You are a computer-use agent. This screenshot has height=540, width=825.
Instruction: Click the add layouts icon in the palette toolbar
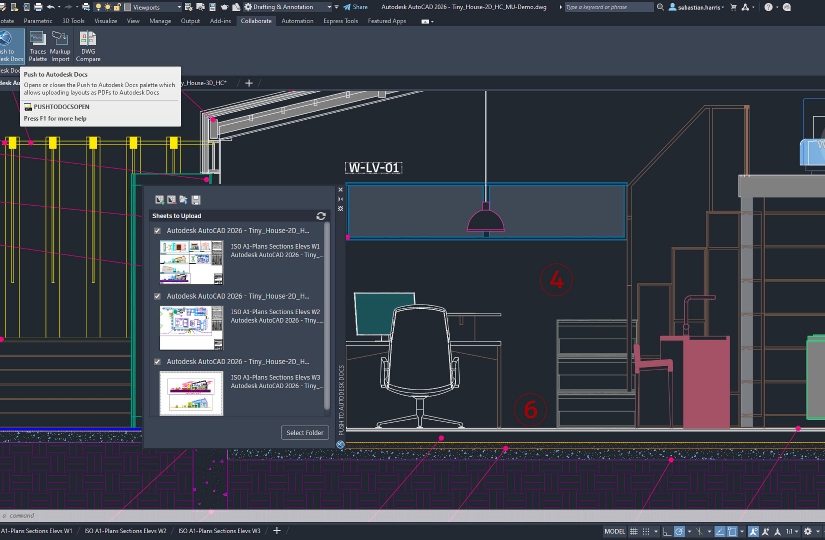pos(159,199)
